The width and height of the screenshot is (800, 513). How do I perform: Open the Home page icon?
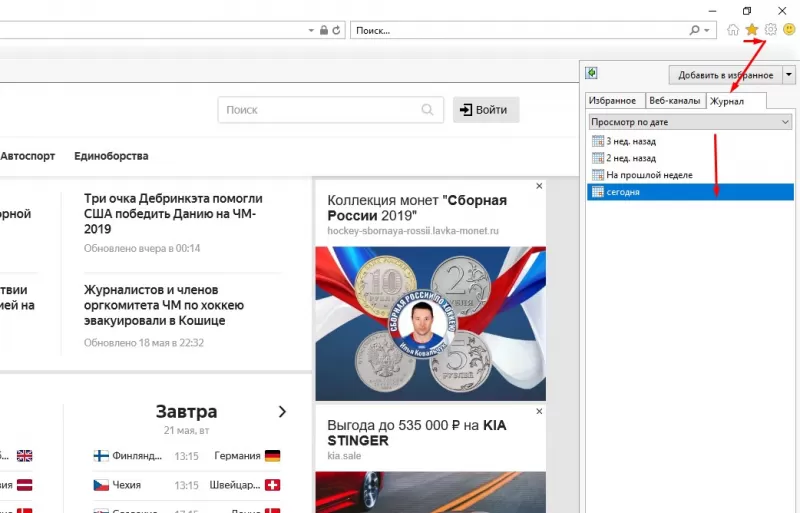733,30
